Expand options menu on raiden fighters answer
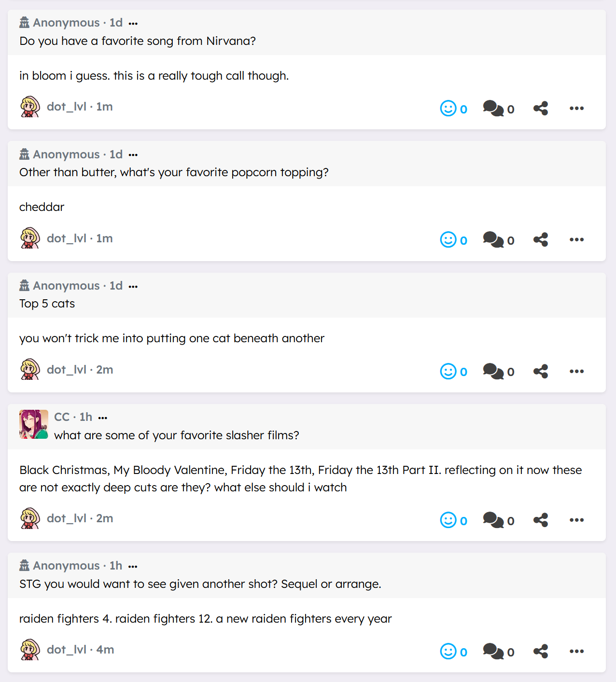Screen dimensions: 616x682 pyautogui.click(x=576, y=651)
